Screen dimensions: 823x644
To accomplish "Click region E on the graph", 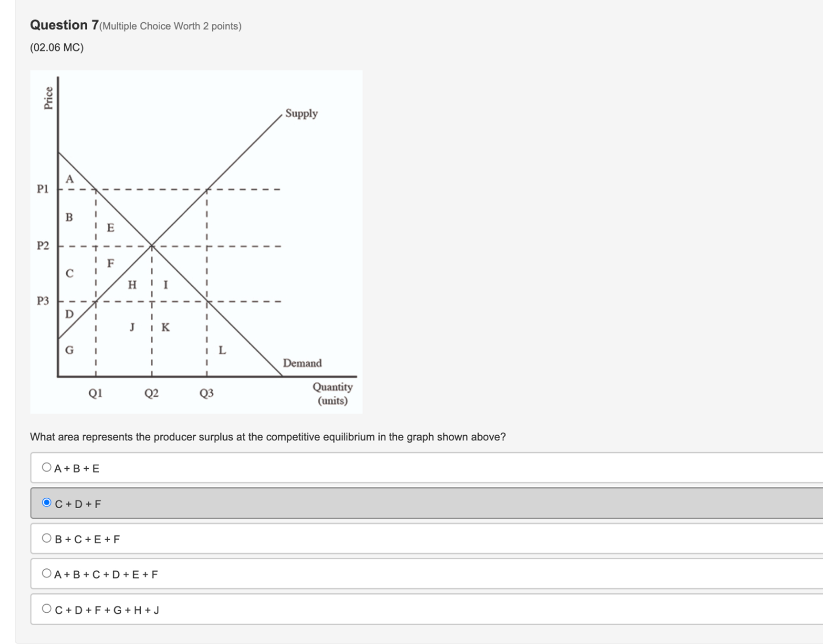I will tap(110, 228).
